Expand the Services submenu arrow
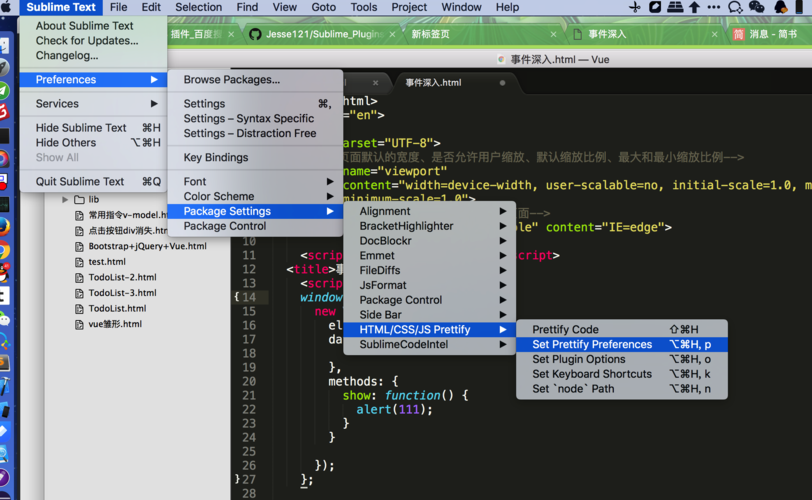 [x=154, y=104]
